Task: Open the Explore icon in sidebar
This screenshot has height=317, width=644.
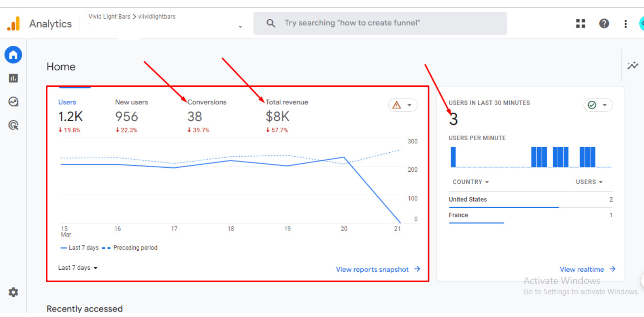Action: [x=13, y=102]
